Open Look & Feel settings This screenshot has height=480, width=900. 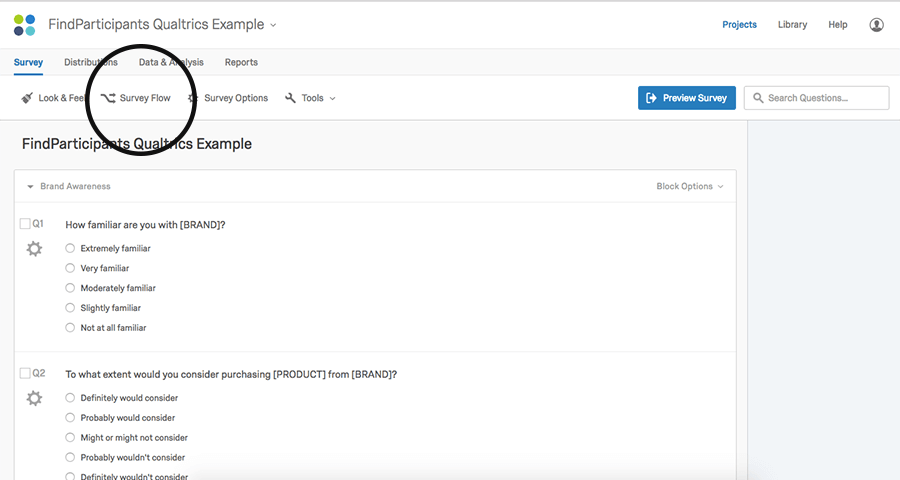point(53,98)
